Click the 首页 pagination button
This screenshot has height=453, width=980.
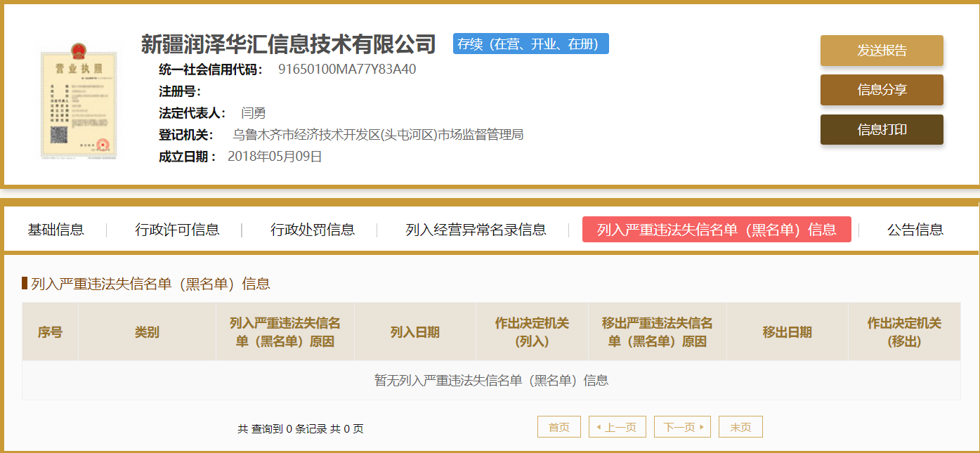tap(559, 427)
